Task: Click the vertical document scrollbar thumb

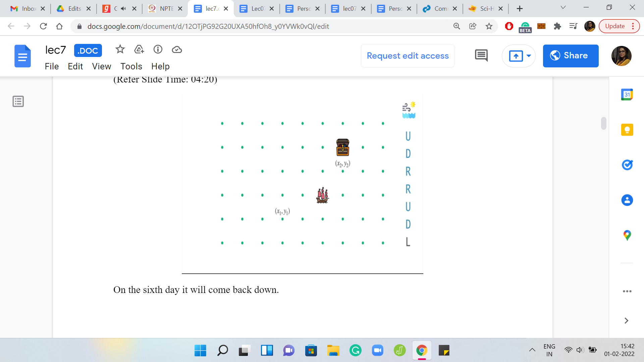Action: pyautogui.click(x=603, y=123)
